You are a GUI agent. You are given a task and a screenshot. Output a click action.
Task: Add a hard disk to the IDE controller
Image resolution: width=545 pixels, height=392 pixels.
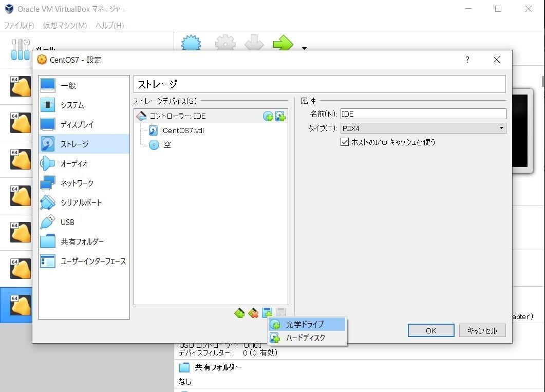pos(280,117)
